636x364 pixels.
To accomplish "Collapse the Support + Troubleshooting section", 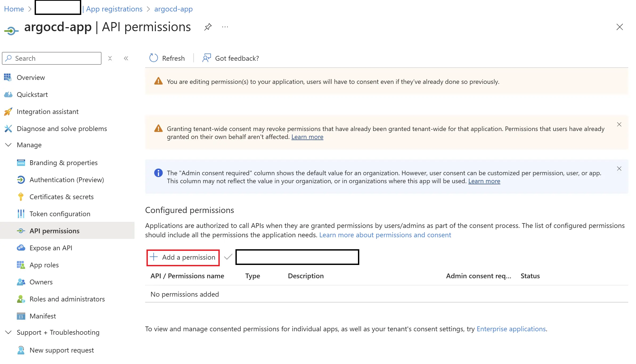I will 8,332.
